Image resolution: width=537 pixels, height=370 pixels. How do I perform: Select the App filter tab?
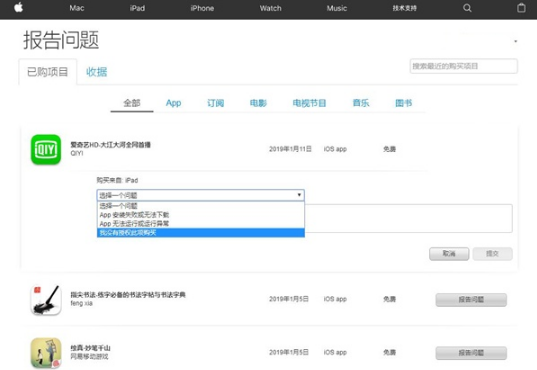tap(174, 103)
